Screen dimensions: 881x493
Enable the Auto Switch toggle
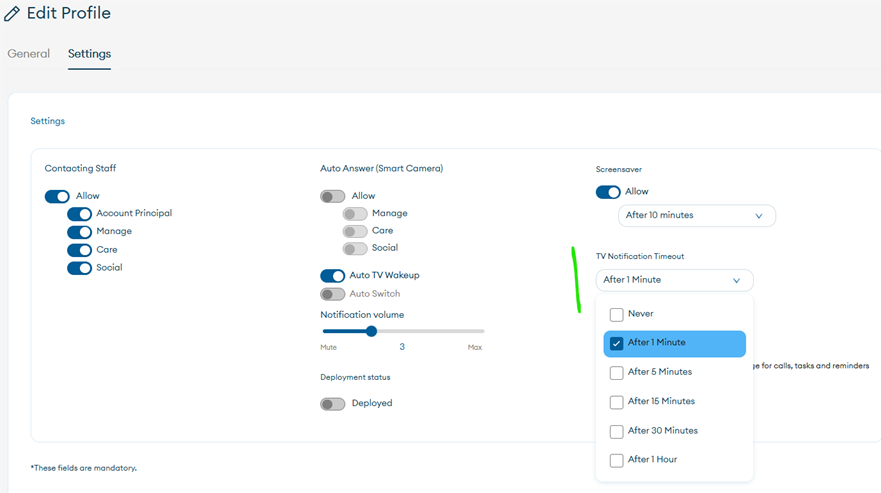tap(332, 294)
